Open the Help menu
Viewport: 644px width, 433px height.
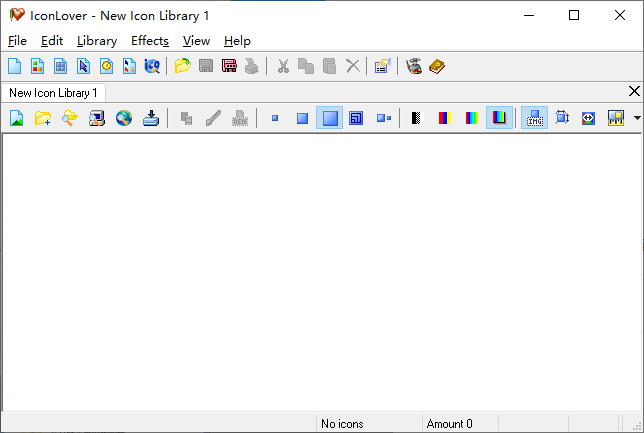pos(237,41)
